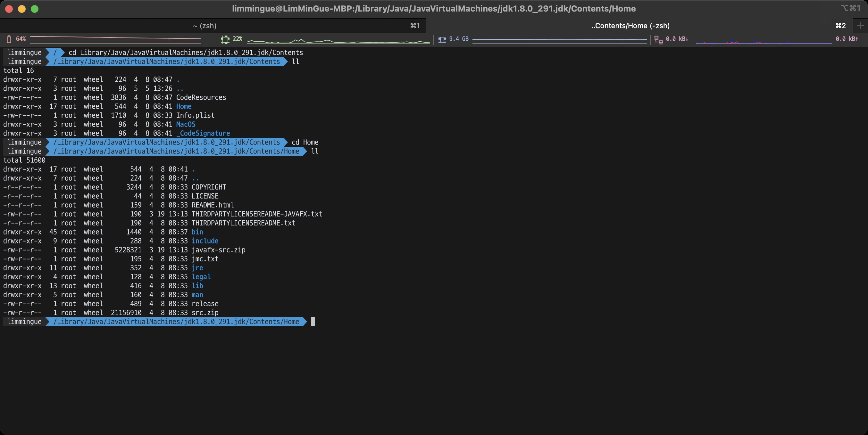Screen dimensions: 868x435
Task: Click the _CodeSignature directory entry
Action: coord(203,133)
